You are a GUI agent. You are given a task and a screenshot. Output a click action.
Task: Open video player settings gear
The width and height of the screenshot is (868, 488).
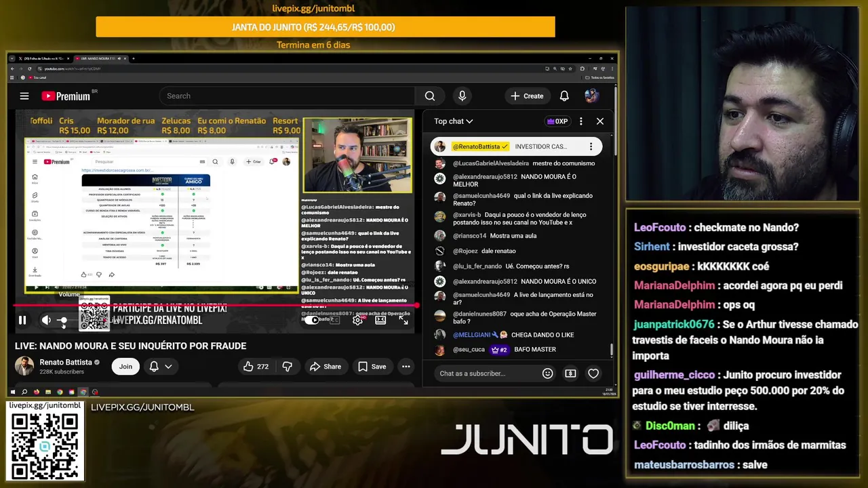(357, 320)
